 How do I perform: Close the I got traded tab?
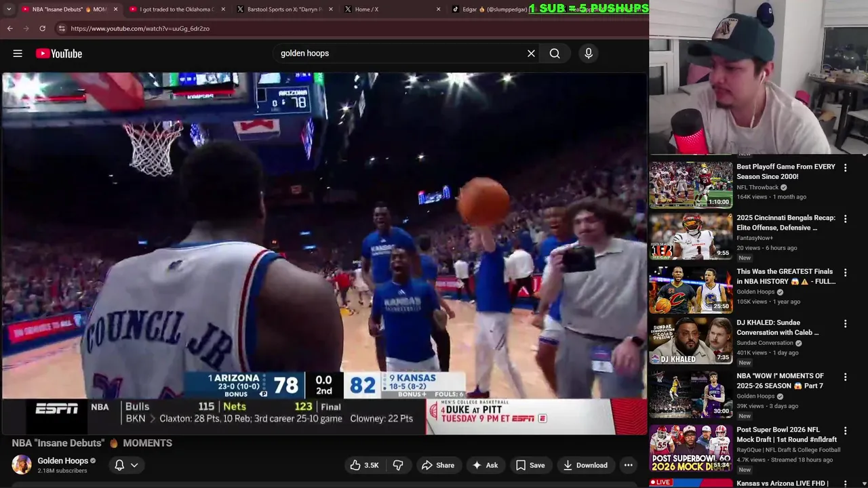223,9
